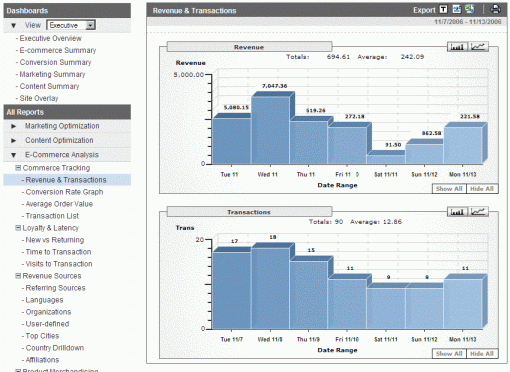Open Top Cities report
510x372 pixels.
click(42, 336)
